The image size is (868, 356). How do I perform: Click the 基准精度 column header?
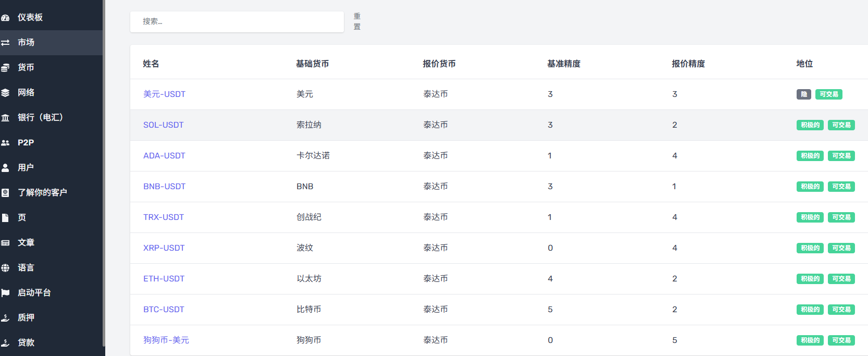pos(564,64)
